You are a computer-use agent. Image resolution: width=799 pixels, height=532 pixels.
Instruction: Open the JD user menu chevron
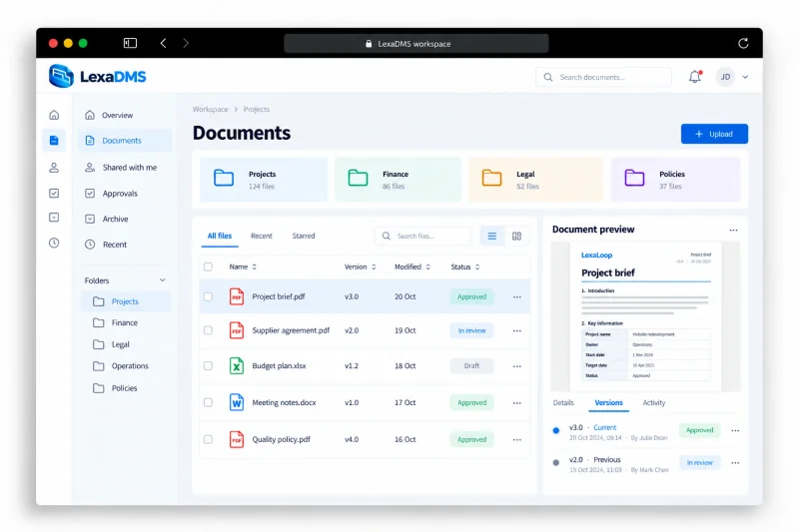click(745, 78)
